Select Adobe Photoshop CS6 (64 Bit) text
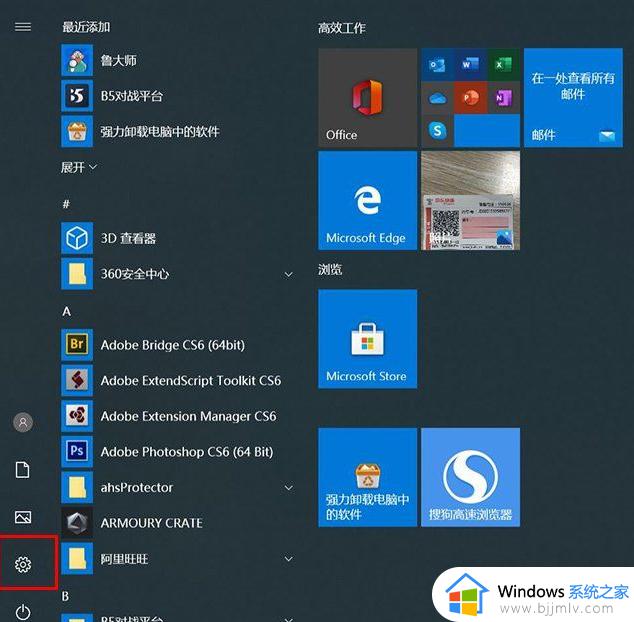This screenshot has height=622, width=634. 187,452
